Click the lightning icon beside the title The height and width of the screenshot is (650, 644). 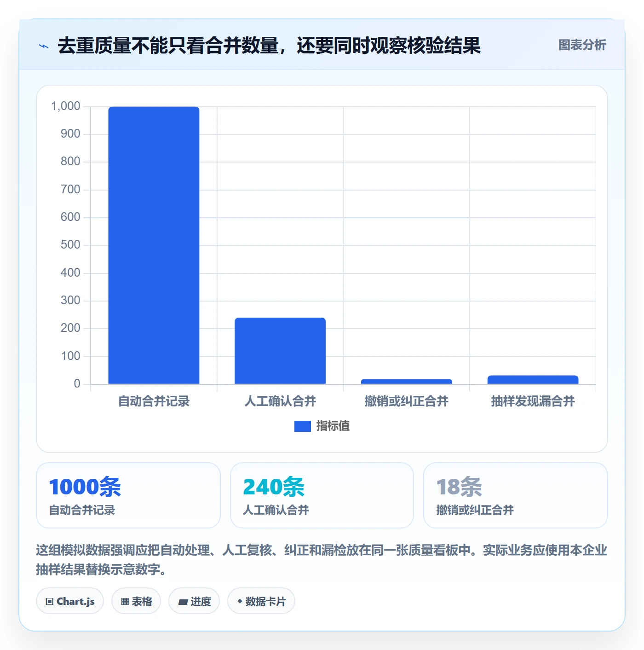pos(44,46)
